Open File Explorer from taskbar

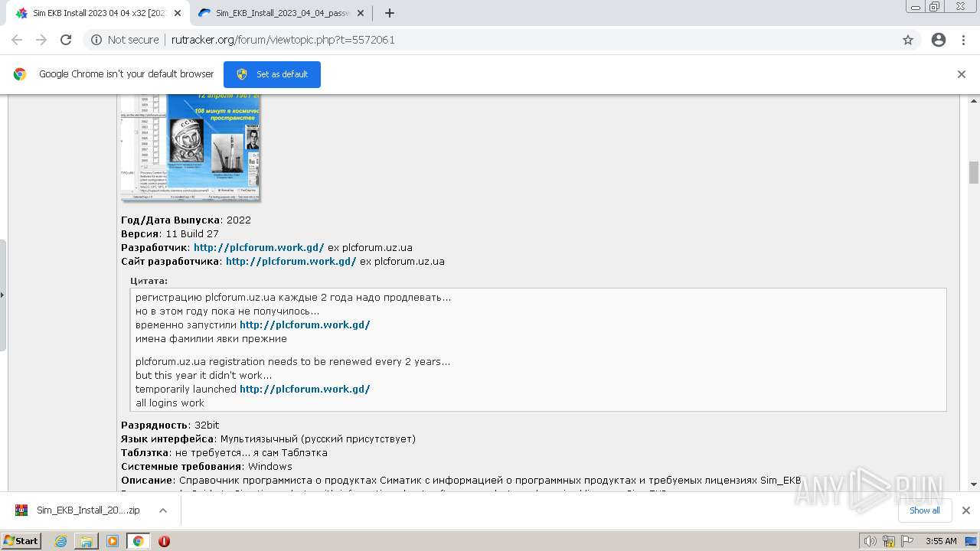tap(87, 541)
